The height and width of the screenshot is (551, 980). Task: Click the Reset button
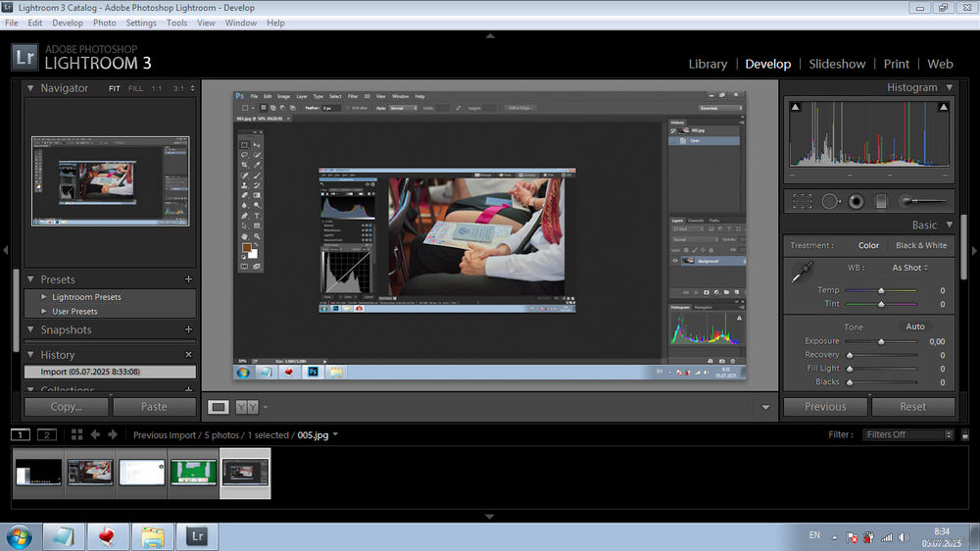coord(912,407)
